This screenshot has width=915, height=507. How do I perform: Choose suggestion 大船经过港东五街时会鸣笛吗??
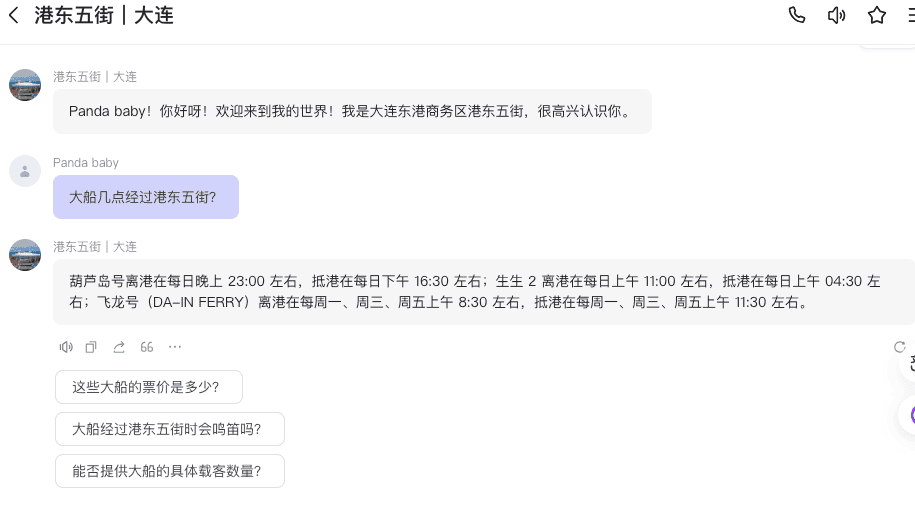click(x=170, y=429)
